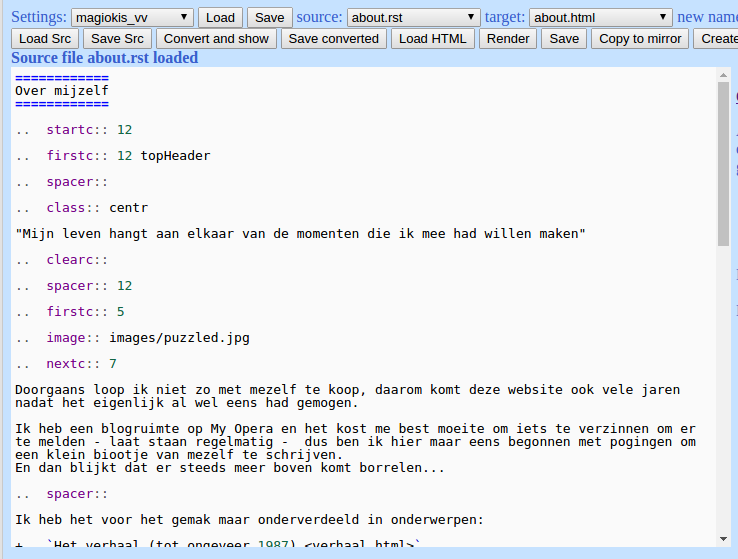Screen dimensions: 738x559
Task: Click the line 'Ik heb het voor het gemak'
Action: pos(249,520)
